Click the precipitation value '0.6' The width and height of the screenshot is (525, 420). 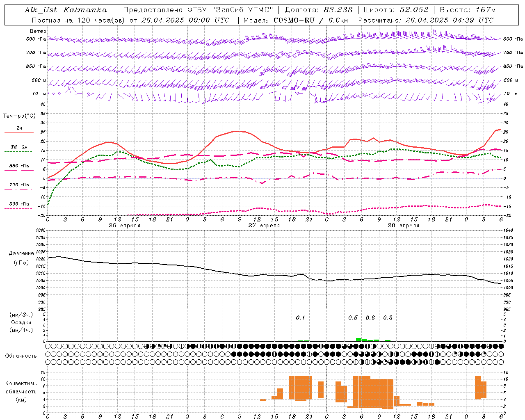(370, 317)
